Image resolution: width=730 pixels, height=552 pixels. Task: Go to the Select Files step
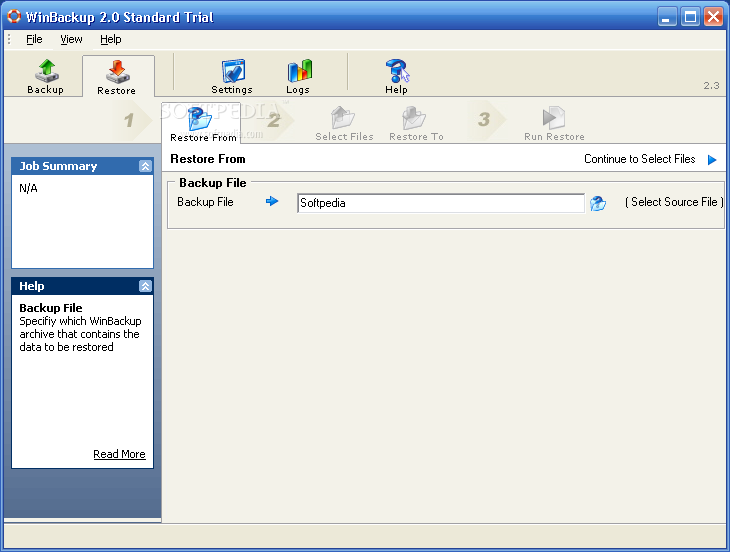click(x=344, y=124)
